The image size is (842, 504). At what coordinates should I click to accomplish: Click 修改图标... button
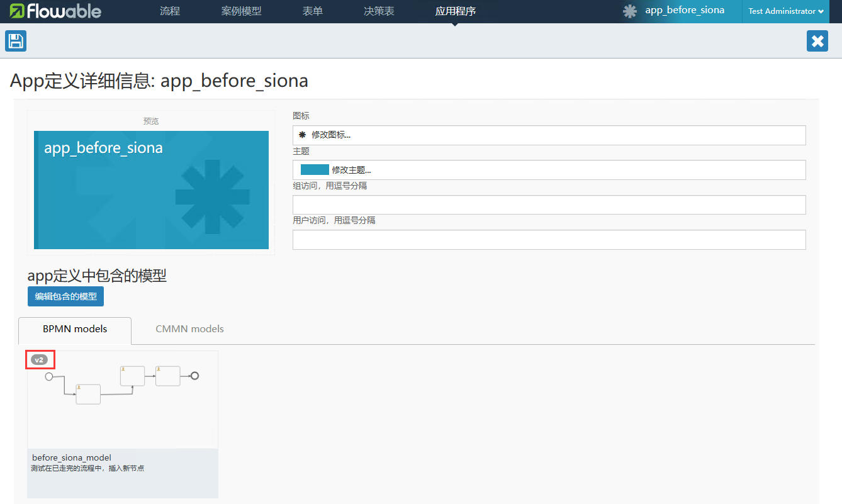[x=549, y=135]
